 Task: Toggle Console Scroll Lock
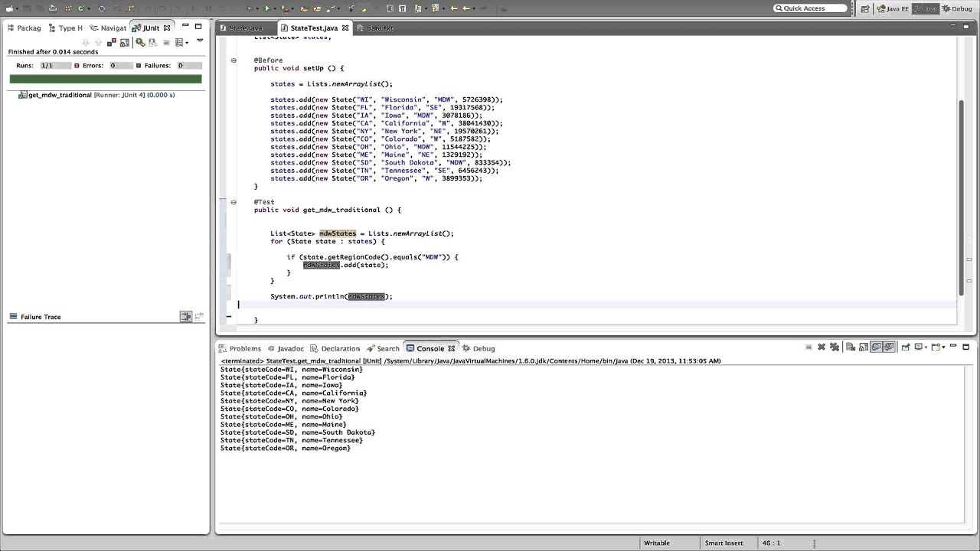coord(864,347)
